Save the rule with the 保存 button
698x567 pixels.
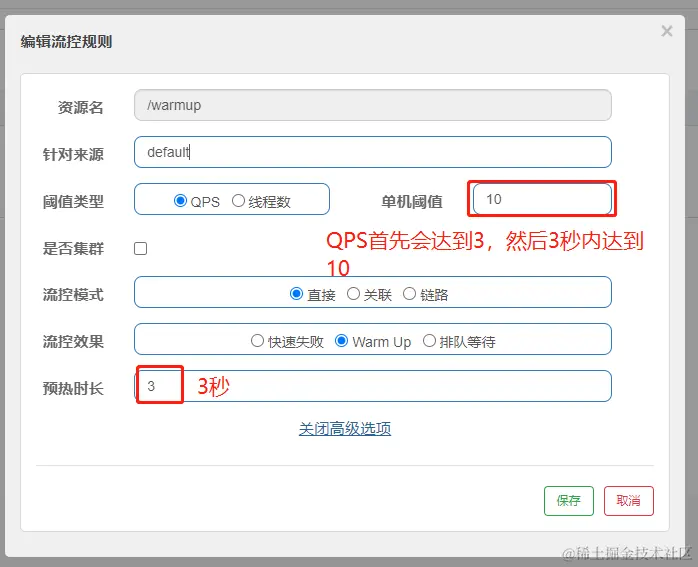568,501
